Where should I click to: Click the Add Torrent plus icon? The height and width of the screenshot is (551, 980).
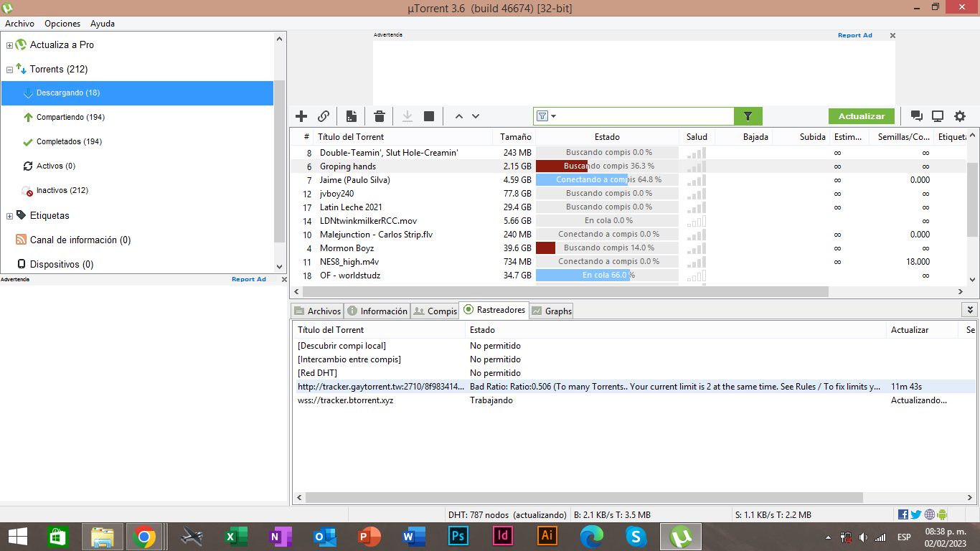click(301, 116)
